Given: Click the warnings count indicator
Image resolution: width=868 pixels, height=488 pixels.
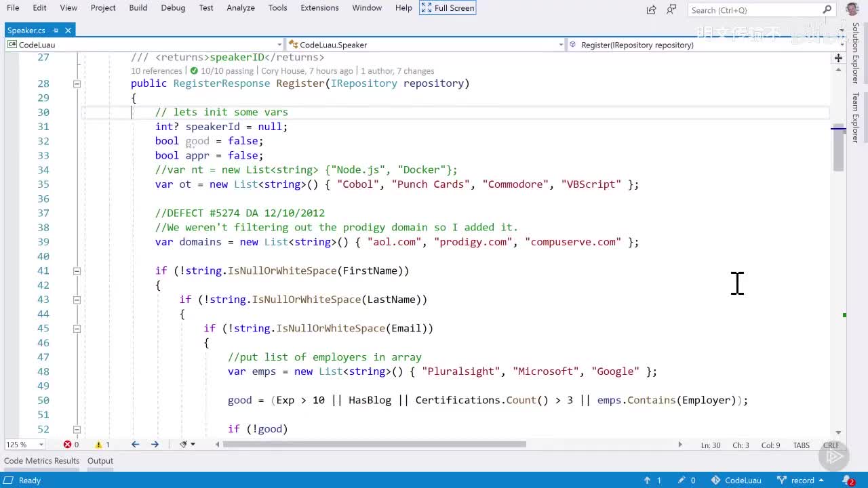Looking at the screenshot, I should pyautogui.click(x=102, y=445).
